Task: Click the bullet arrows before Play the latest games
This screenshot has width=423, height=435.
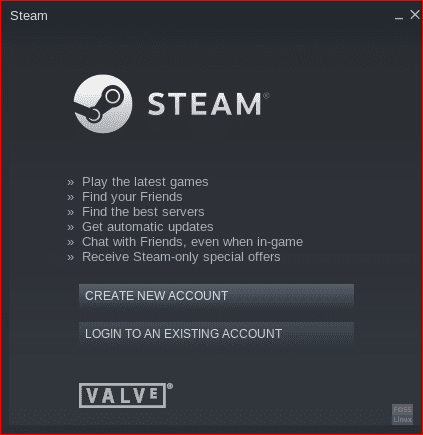Action: [x=71, y=183]
